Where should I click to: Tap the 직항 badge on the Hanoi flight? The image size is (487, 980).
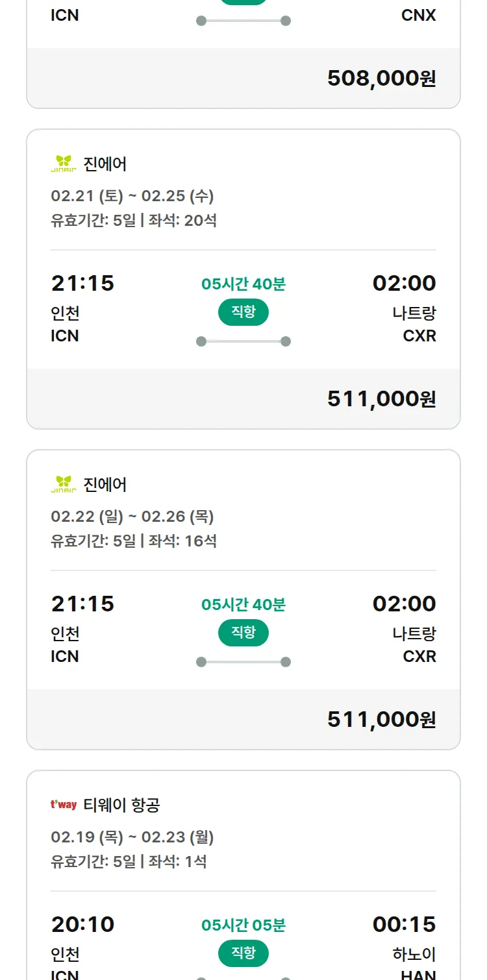(x=243, y=953)
